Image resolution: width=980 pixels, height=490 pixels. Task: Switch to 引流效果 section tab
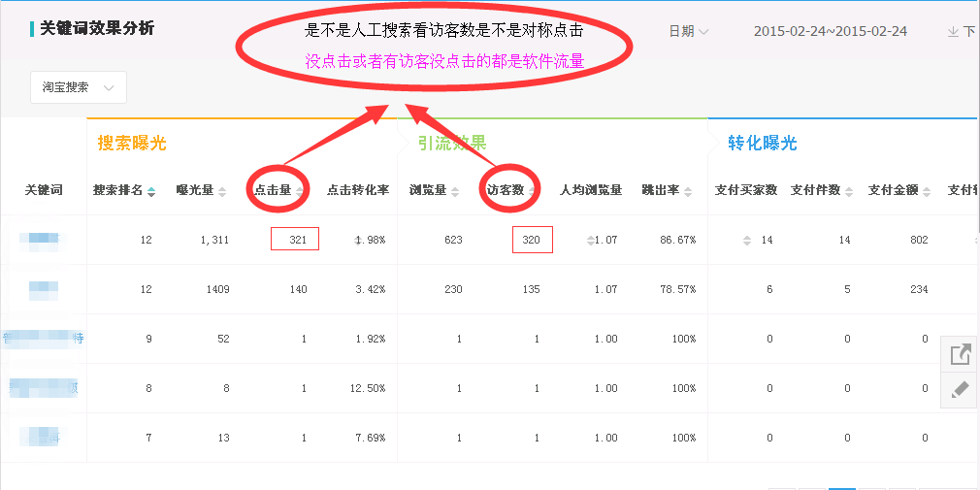452,144
